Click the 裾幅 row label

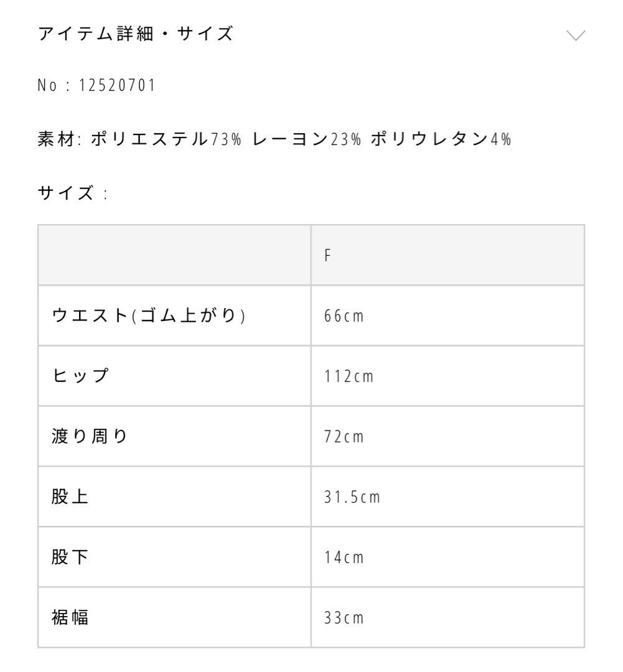pos(70,618)
